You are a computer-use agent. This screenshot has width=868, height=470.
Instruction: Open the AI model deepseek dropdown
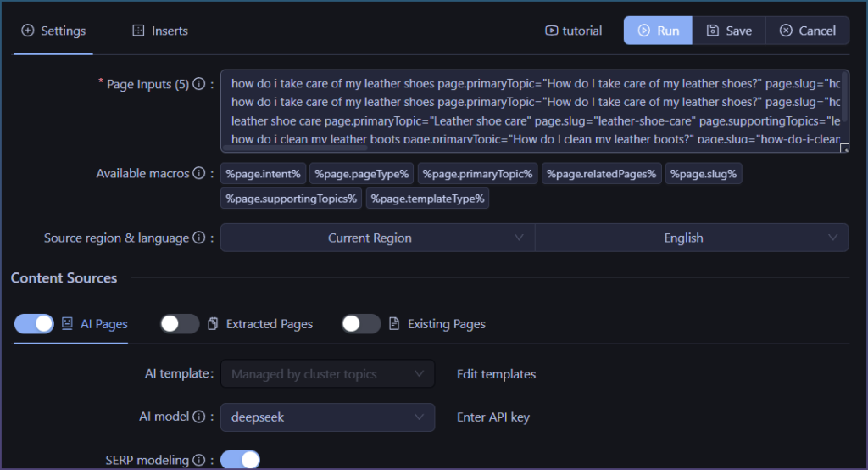[327, 417]
